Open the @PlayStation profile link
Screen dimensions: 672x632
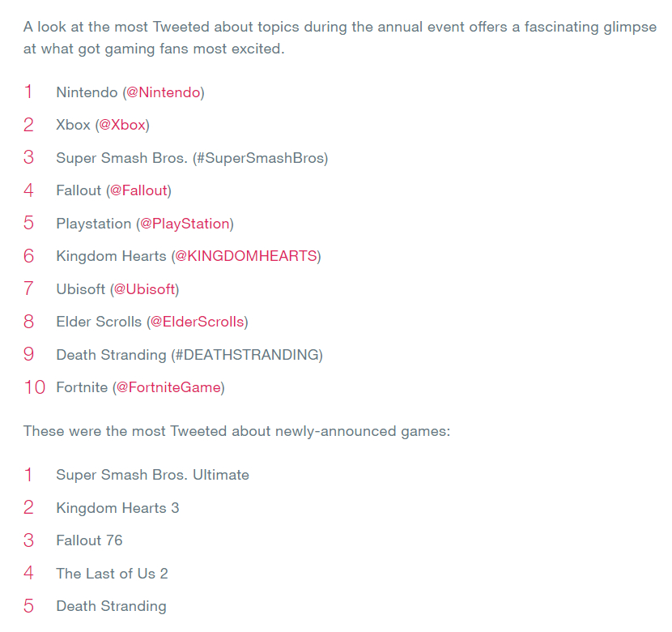[185, 224]
